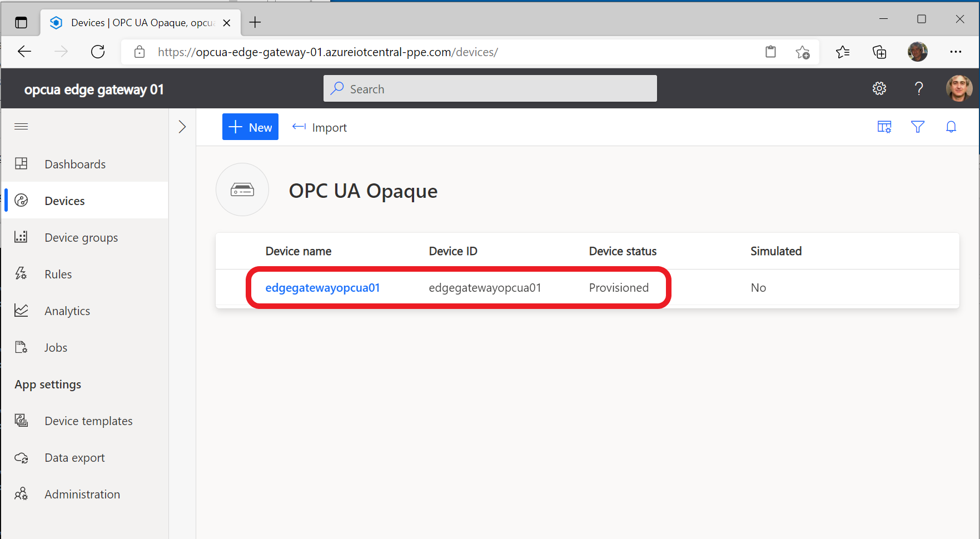Open notifications bell icon
Screen dimensions: 980x539
pyautogui.click(x=951, y=127)
